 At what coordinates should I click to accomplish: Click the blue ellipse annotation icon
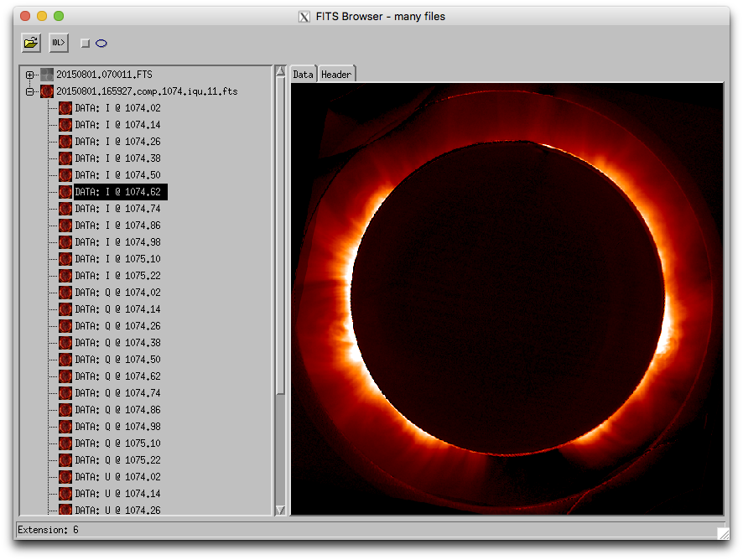click(101, 43)
